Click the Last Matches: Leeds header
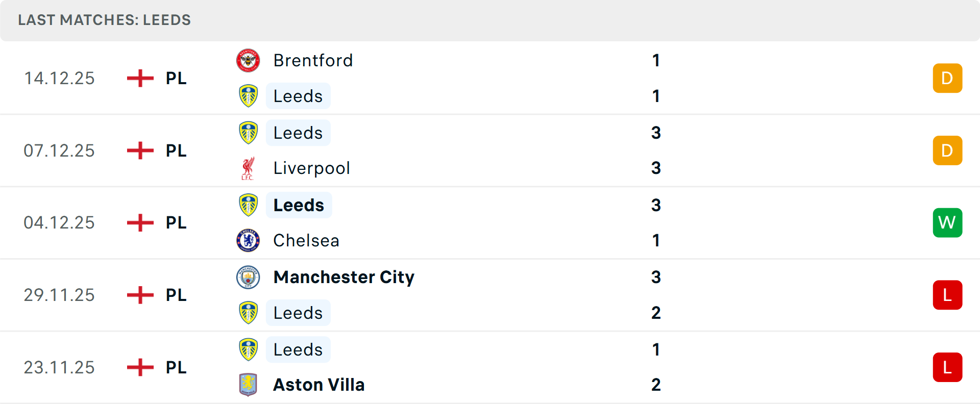The width and height of the screenshot is (980, 404). pyautogui.click(x=104, y=20)
